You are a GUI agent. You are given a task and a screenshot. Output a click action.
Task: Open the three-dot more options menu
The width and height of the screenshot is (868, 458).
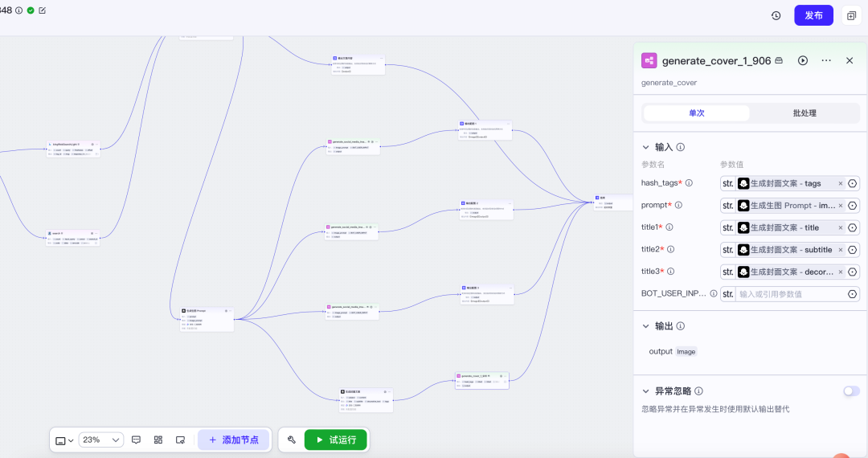[x=826, y=61]
